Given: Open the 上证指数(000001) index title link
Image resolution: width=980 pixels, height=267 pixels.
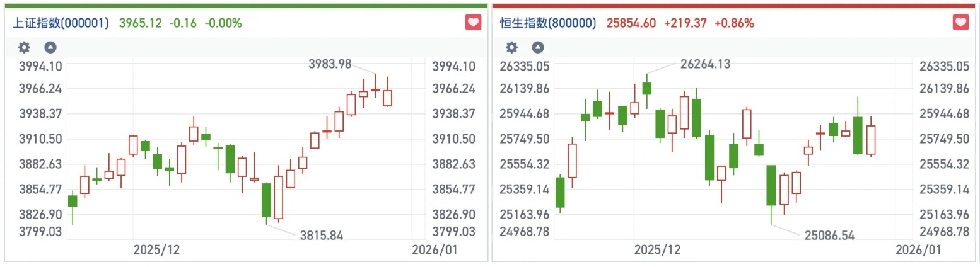Looking at the screenshot, I should coord(61,23).
